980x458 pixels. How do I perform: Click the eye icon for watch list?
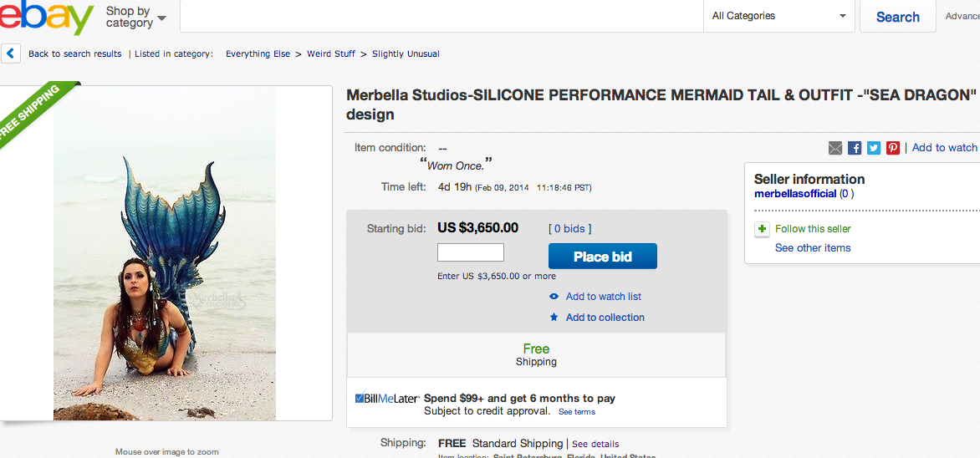point(554,297)
